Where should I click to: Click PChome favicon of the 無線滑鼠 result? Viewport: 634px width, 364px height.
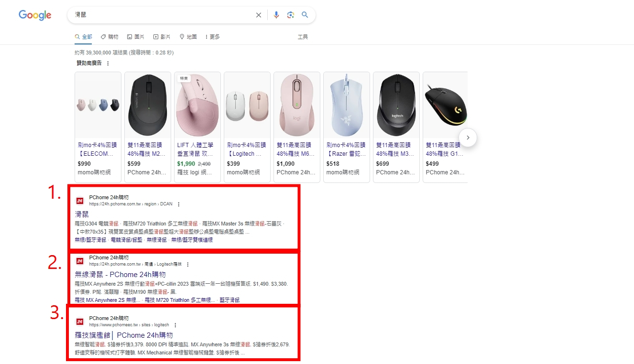[80, 261]
